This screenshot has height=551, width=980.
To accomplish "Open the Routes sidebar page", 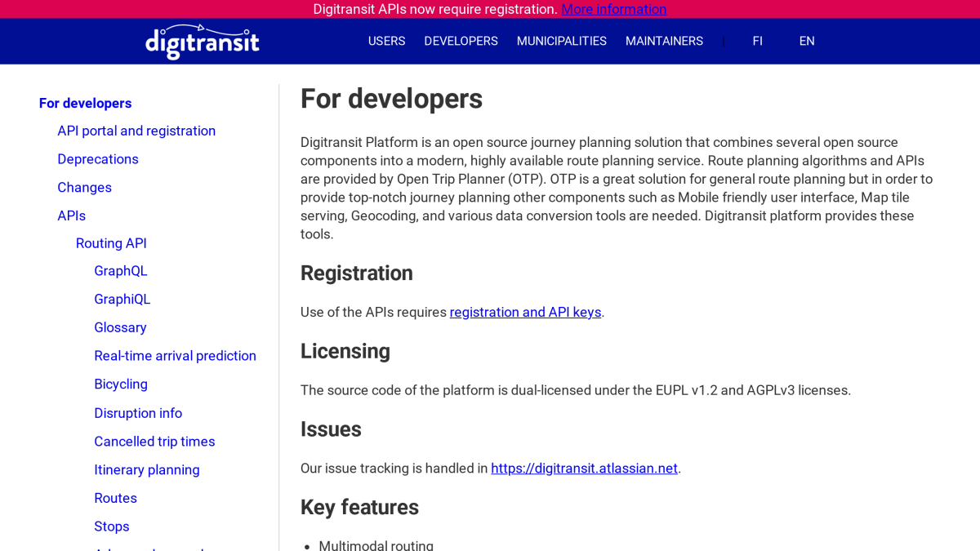I will [115, 498].
